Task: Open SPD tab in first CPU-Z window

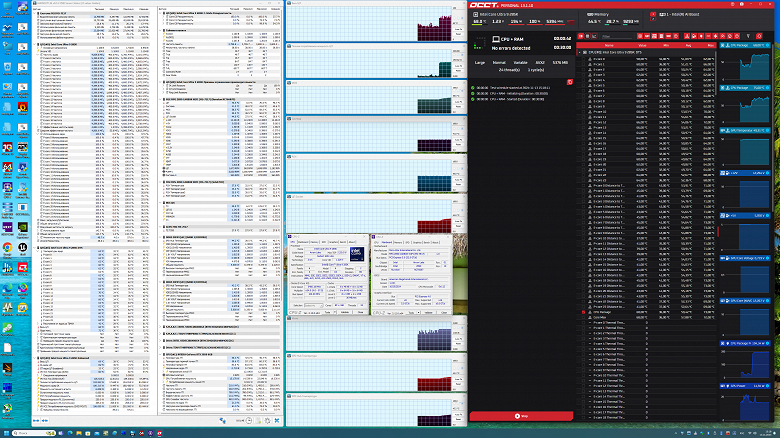Action: click(x=323, y=242)
